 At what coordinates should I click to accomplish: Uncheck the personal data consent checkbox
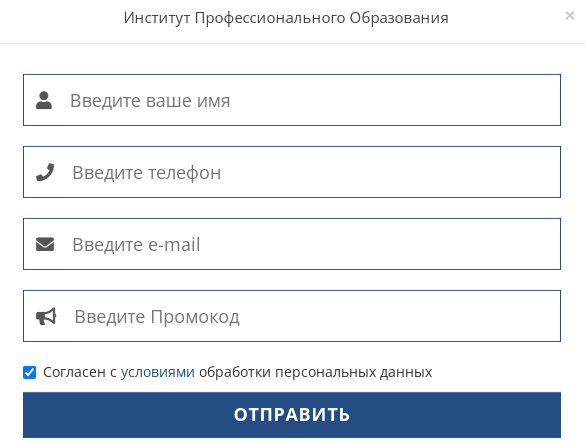click(29, 372)
